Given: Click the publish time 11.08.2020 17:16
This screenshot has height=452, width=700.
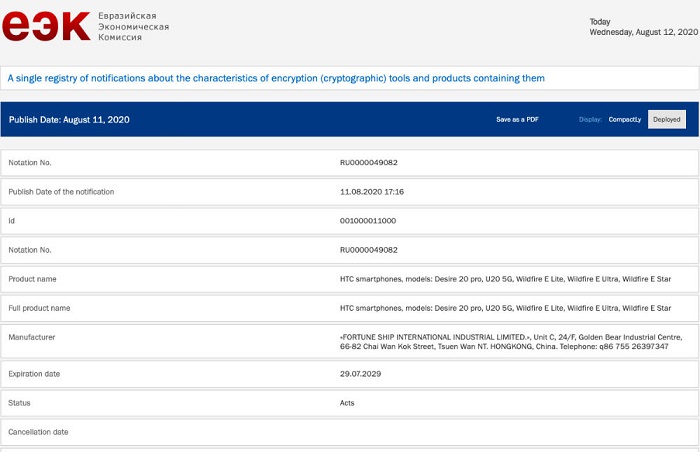Looking at the screenshot, I should click(x=372, y=192).
